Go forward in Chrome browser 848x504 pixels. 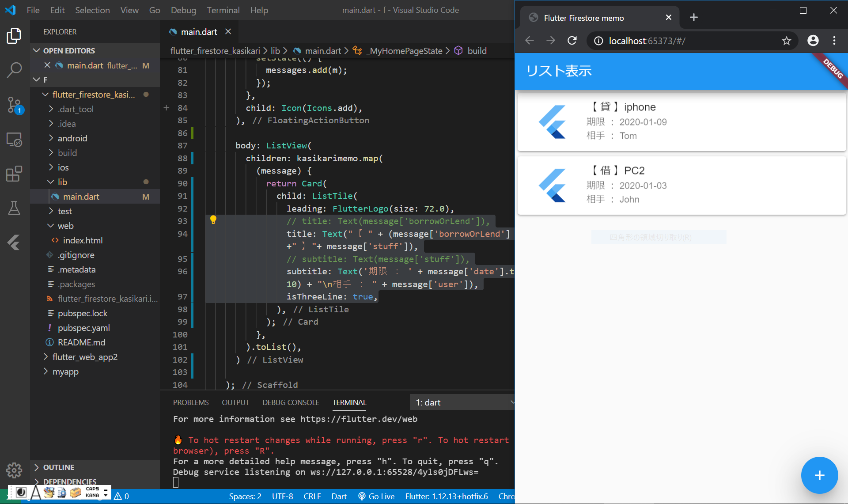click(551, 41)
